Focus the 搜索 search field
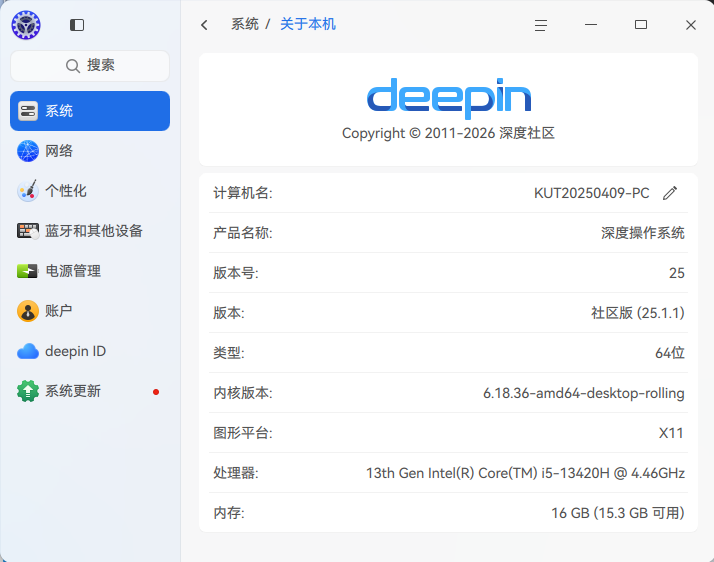The image size is (714, 562). [x=90, y=66]
